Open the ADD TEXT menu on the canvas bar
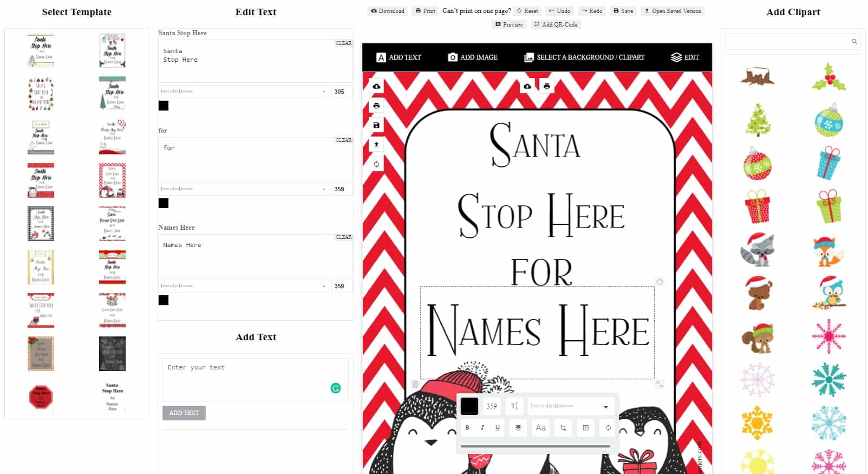Screen dimensions: 868x474 399,57
